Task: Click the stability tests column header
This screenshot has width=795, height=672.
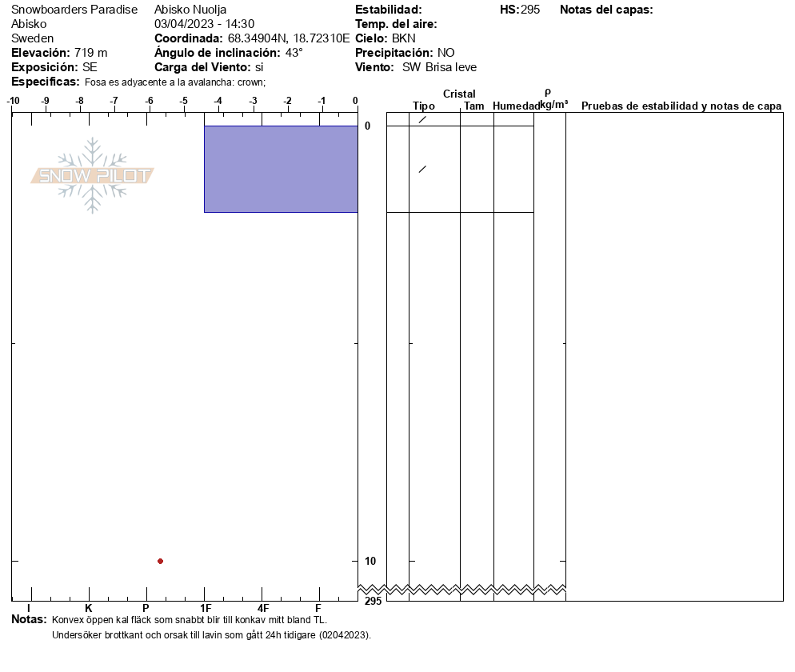Action: (681, 106)
